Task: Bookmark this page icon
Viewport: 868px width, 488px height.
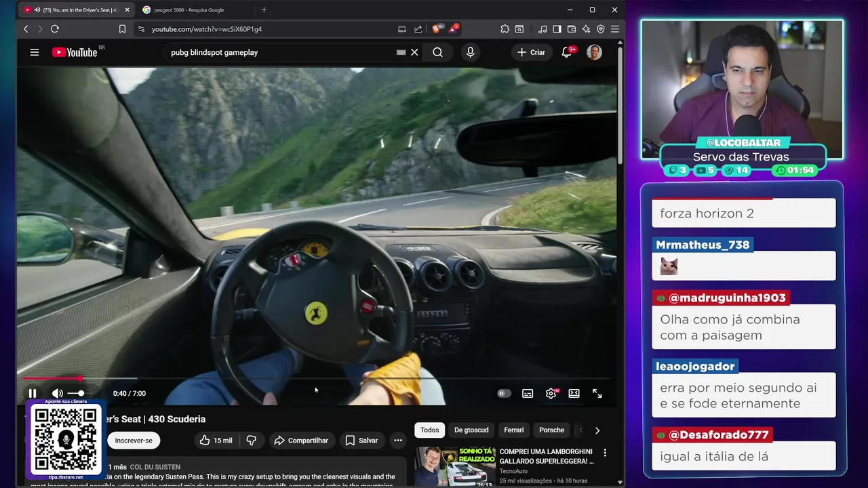Action: [122, 29]
